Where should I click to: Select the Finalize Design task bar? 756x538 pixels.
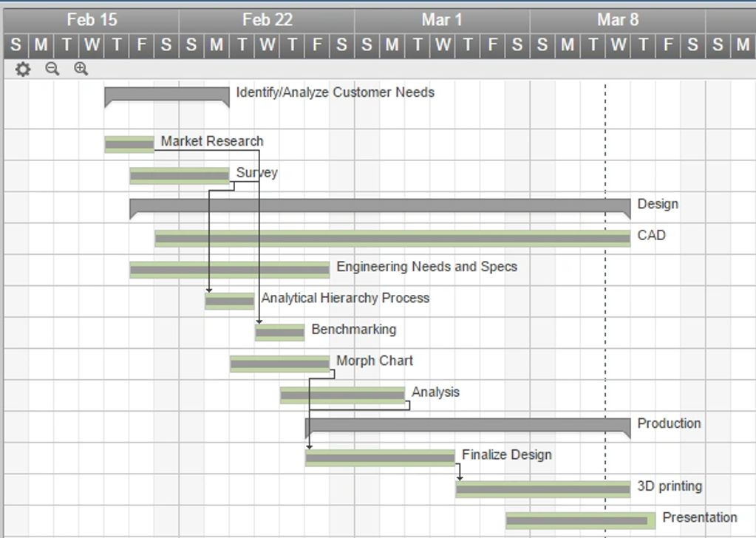[380, 458]
